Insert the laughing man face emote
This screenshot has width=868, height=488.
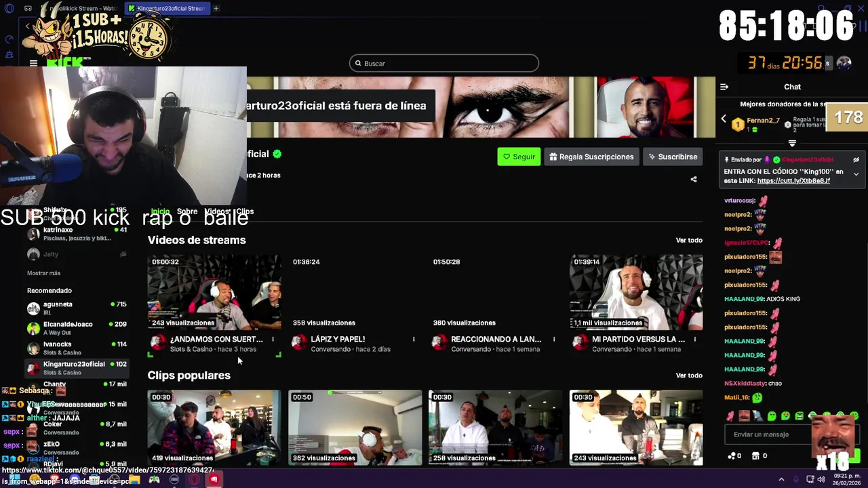pyautogui.click(x=744, y=416)
